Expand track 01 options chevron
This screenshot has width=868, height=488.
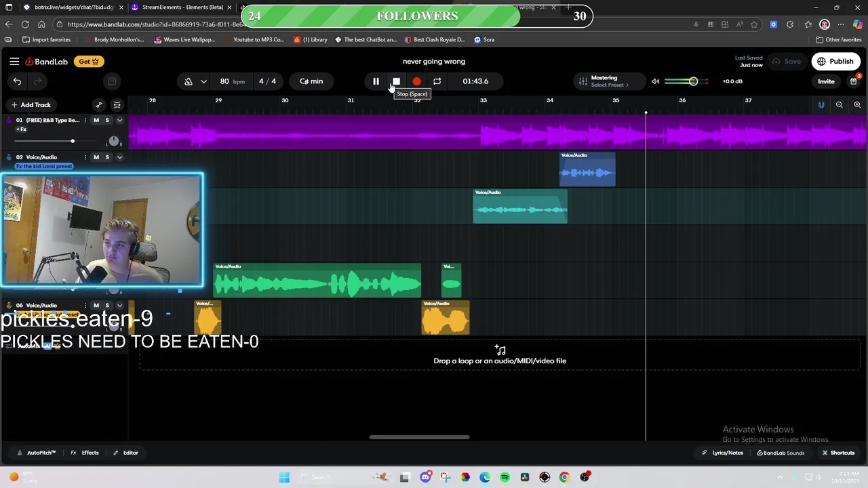click(119, 121)
